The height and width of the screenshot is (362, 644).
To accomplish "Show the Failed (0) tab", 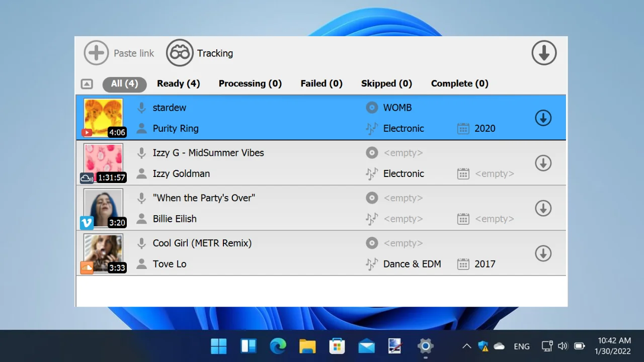I will click(x=321, y=84).
